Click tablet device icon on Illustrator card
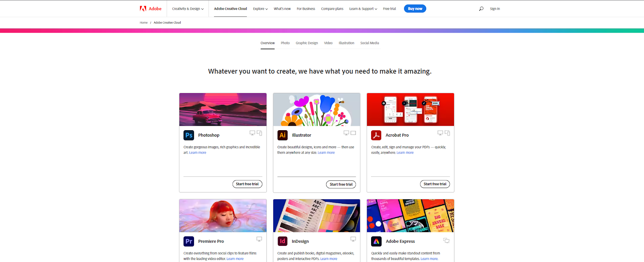Viewport: 644px width, 262px height. 353,133
